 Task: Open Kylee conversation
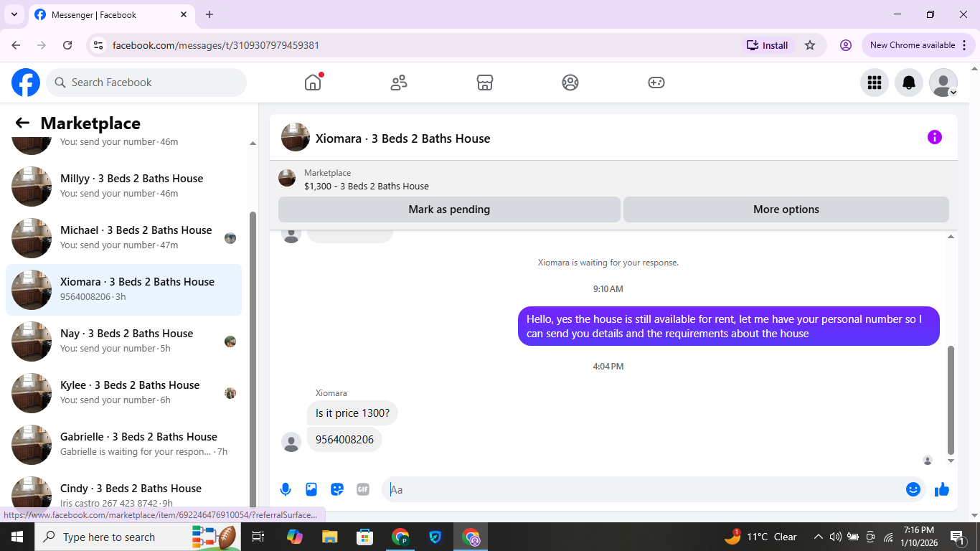123,392
